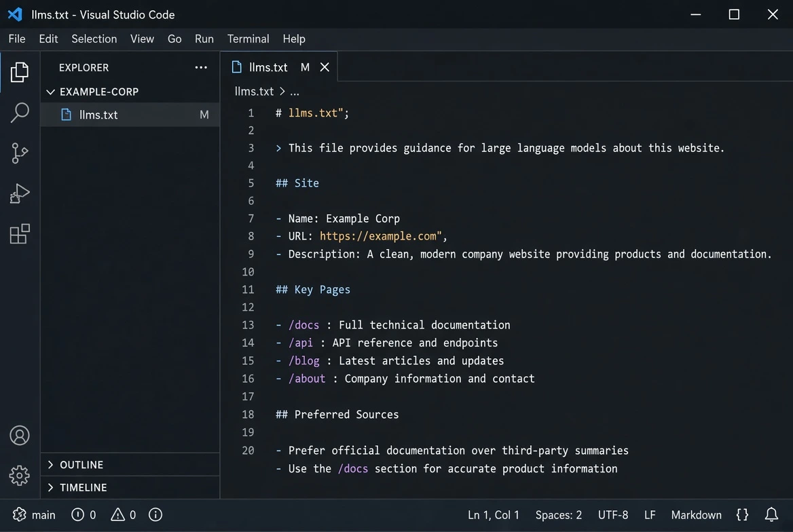793x532 pixels.
Task: Click llms.txt file icon in Explorer
Action: tap(67, 115)
